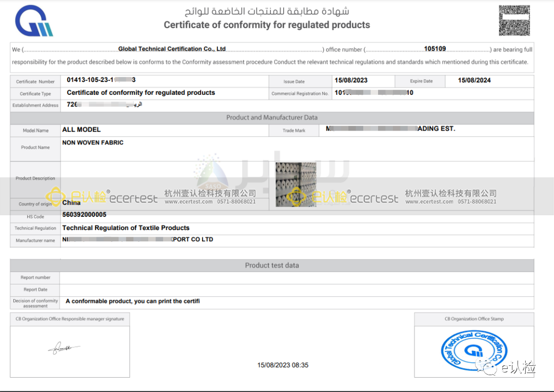Click 'CB Organization Office Responsible manager signature' header
The width and height of the screenshot is (554, 392).
[x=70, y=319]
